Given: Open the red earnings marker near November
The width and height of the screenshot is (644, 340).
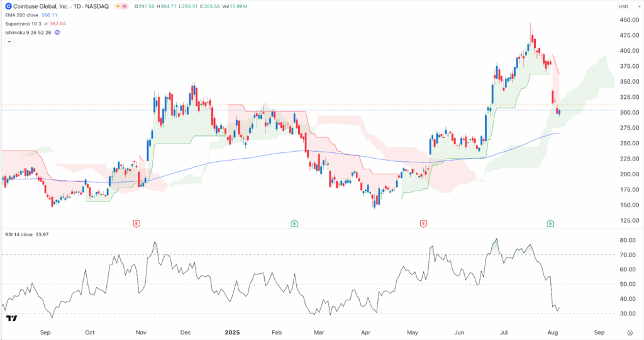Looking at the screenshot, I should click(x=136, y=224).
